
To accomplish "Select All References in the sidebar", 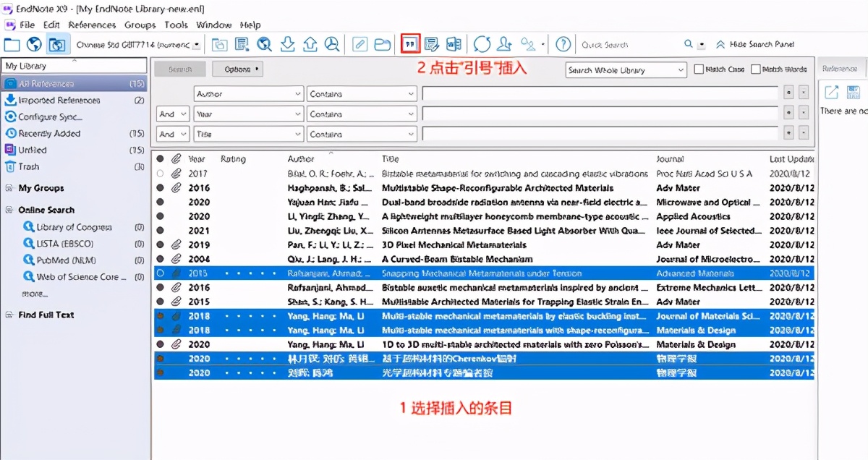I will [74, 83].
